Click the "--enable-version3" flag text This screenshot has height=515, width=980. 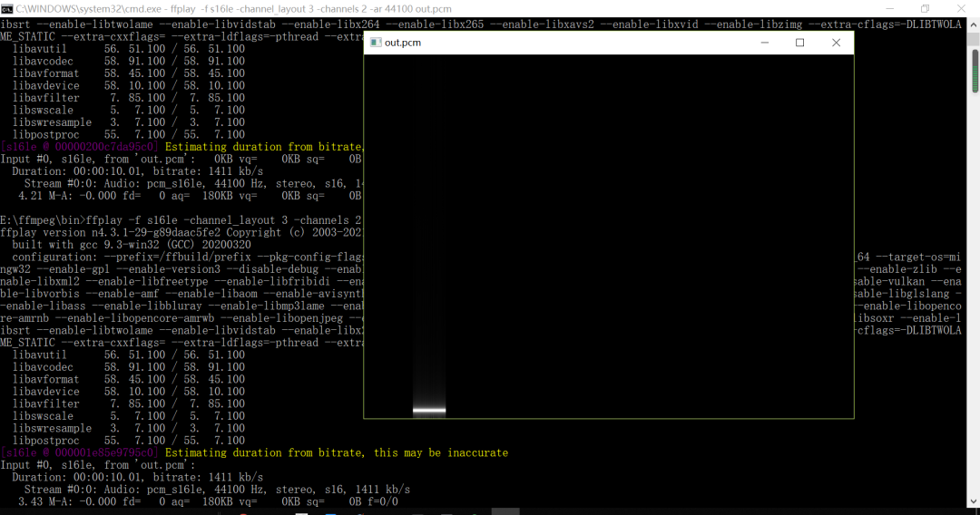click(x=168, y=269)
